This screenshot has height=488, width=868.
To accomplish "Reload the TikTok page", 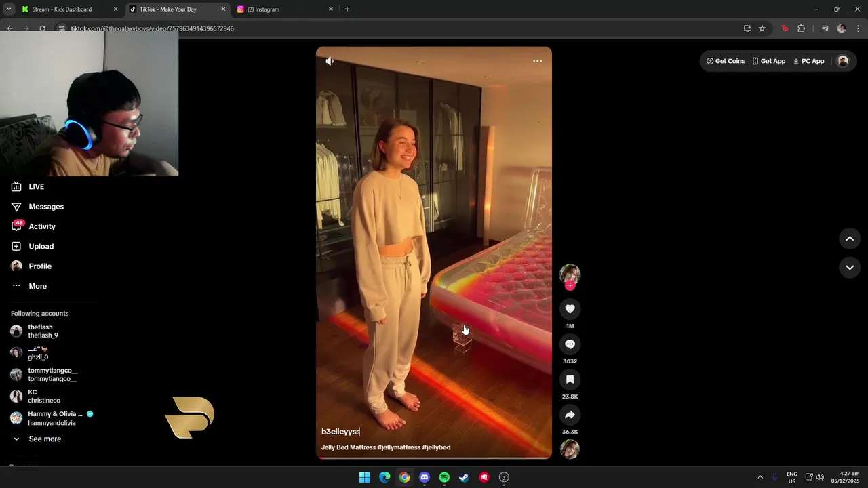I will (x=42, y=28).
